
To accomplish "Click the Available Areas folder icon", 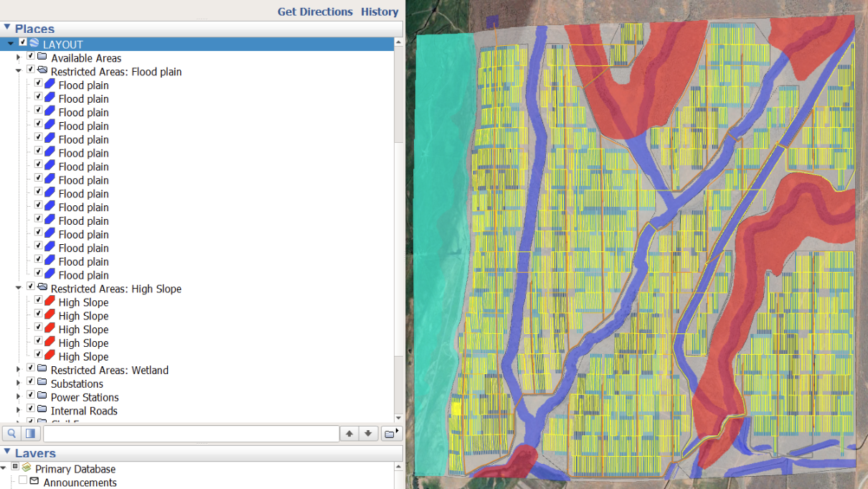I will (x=42, y=57).
